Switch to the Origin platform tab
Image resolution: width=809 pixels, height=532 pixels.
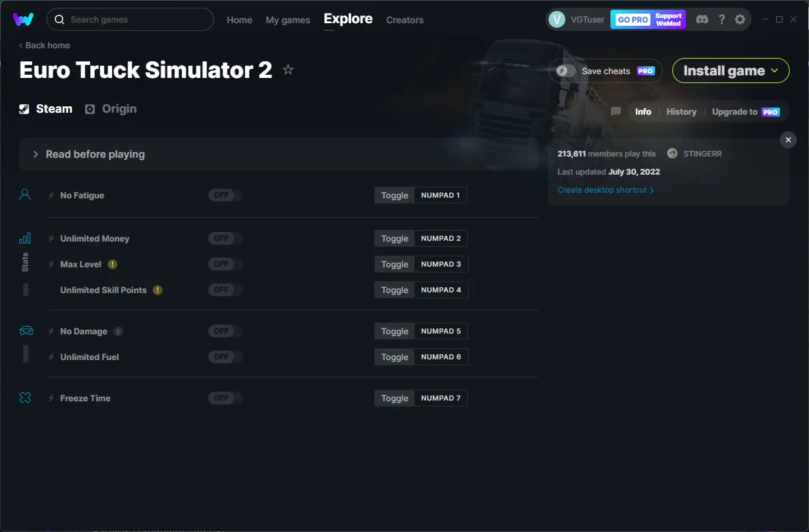pyautogui.click(x=111, y=109)
